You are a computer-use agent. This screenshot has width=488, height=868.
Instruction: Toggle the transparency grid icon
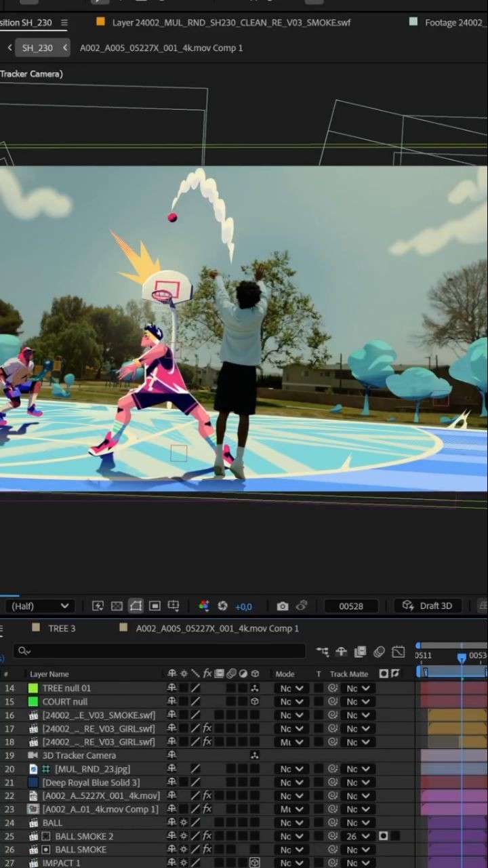[117, 606]
